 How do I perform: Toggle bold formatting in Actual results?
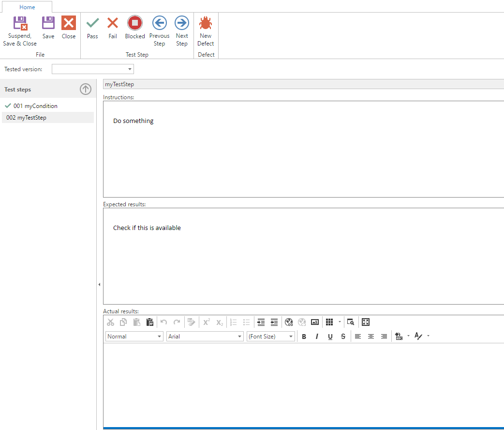tap(304, 337)
